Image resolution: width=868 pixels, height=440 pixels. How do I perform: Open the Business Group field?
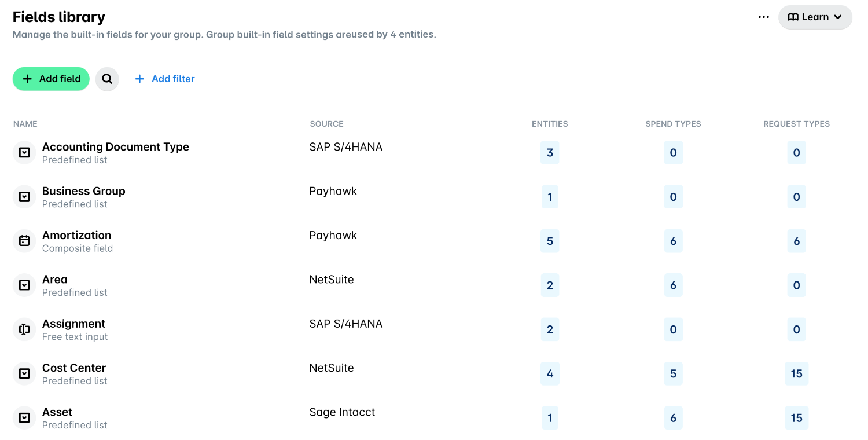click(x=84, y=191)
